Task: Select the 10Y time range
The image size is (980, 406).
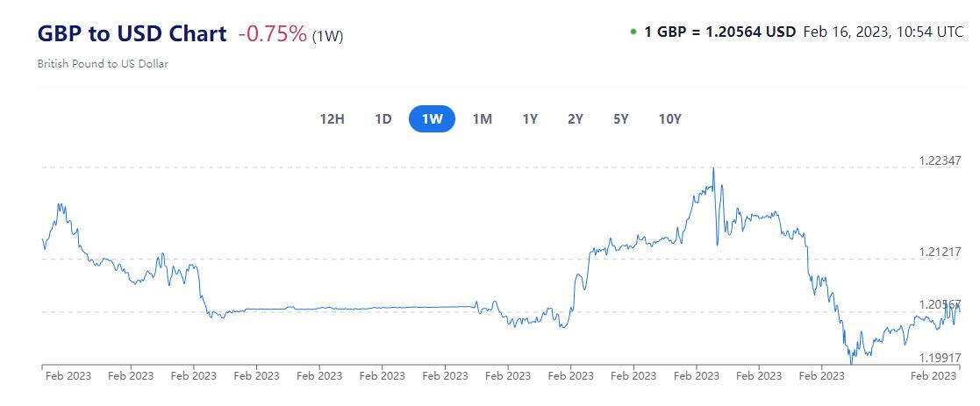Action: [670, 118]
